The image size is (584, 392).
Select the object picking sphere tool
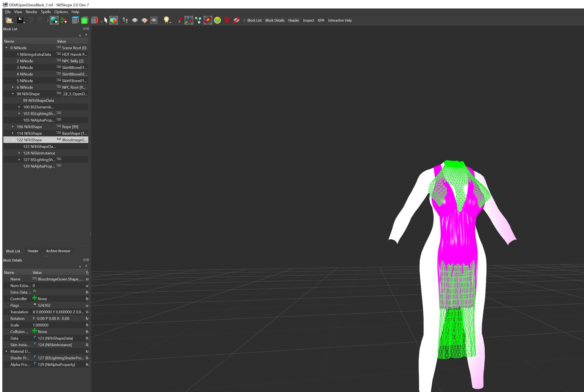(54, 20)
